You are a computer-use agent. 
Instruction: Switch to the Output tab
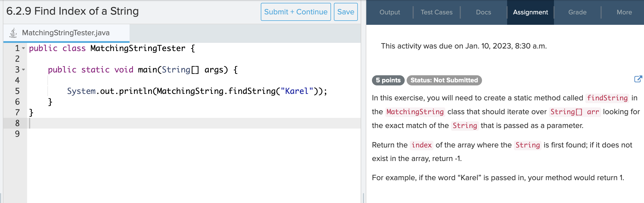(x=389, y=12)
